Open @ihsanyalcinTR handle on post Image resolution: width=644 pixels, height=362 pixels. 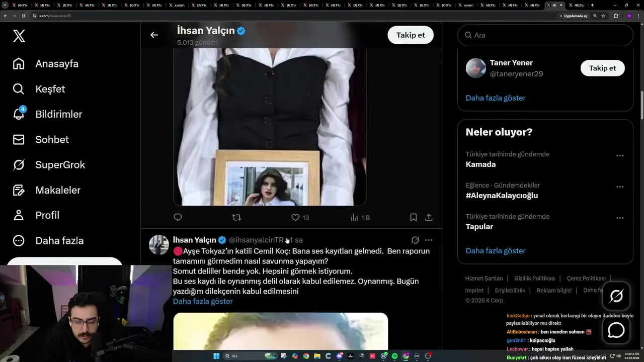tap(256, 240)
